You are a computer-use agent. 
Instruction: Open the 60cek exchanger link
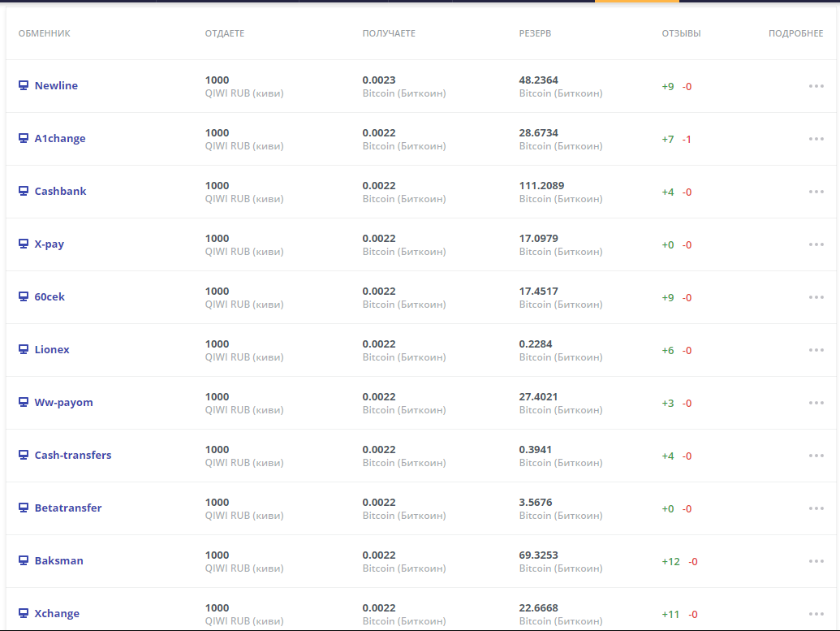click(50, 297)
